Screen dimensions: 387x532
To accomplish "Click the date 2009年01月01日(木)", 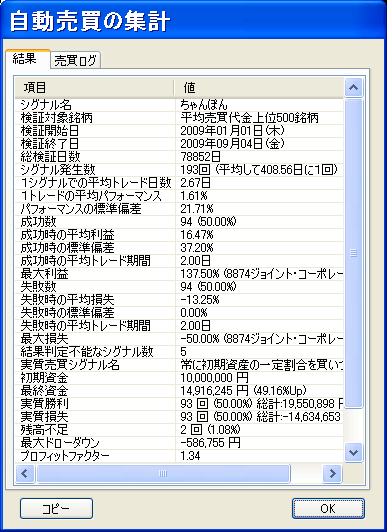I will (x=232, y=131).
